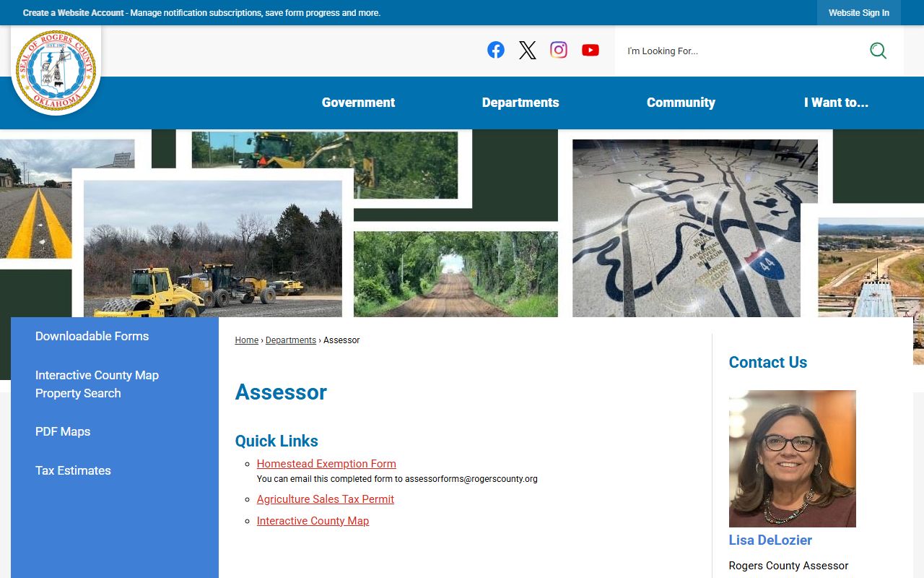Open the Agriculture Sales Tax Permit link
Screen dimensions: 924x578
point(326,499)
